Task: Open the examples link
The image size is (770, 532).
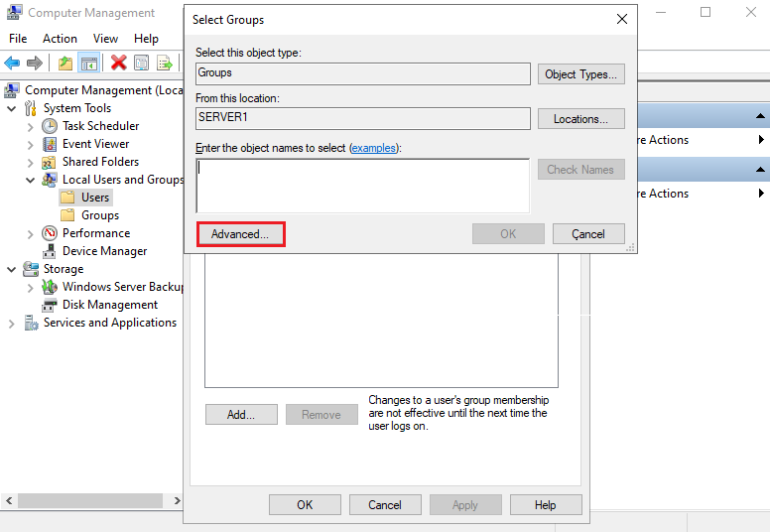Action: tap(374, 148)
